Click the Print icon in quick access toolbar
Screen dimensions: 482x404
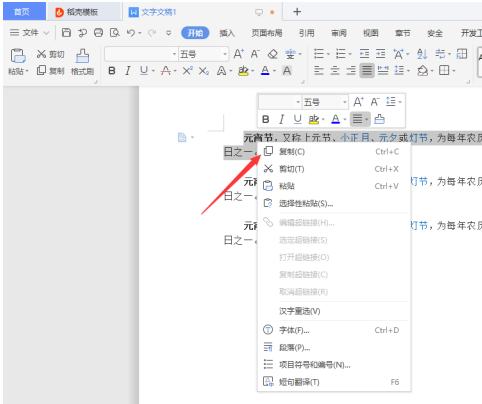click(x=98, y=33)
